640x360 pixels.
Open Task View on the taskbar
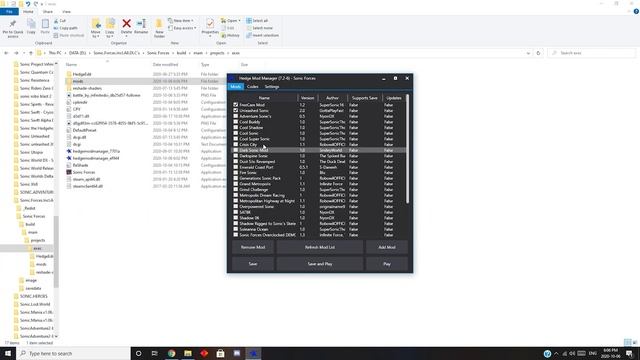click(155, 353)
